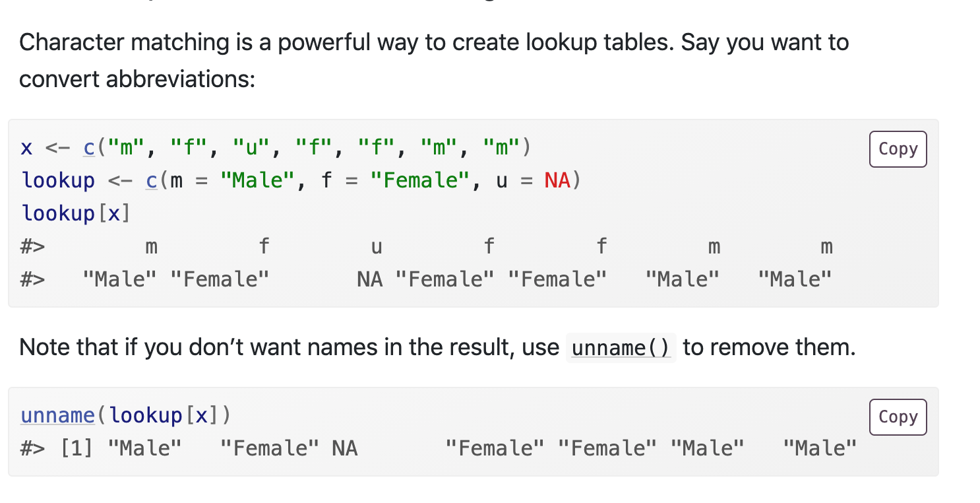Image resolution: width=980 pixels, height=503 pixels.
Task: Click the NA value in the first block's output
Action: [369, 279]
